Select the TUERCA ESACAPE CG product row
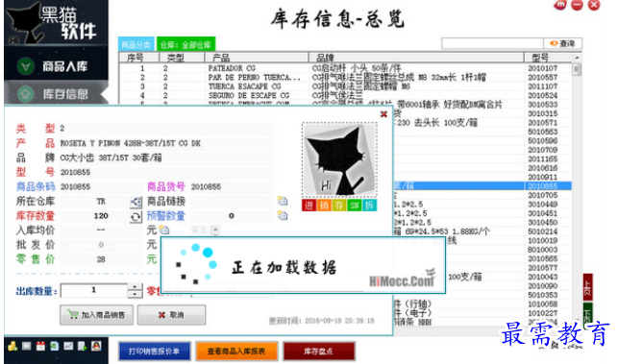The height and width of the screenshot is (364, 618). point(345,86)
